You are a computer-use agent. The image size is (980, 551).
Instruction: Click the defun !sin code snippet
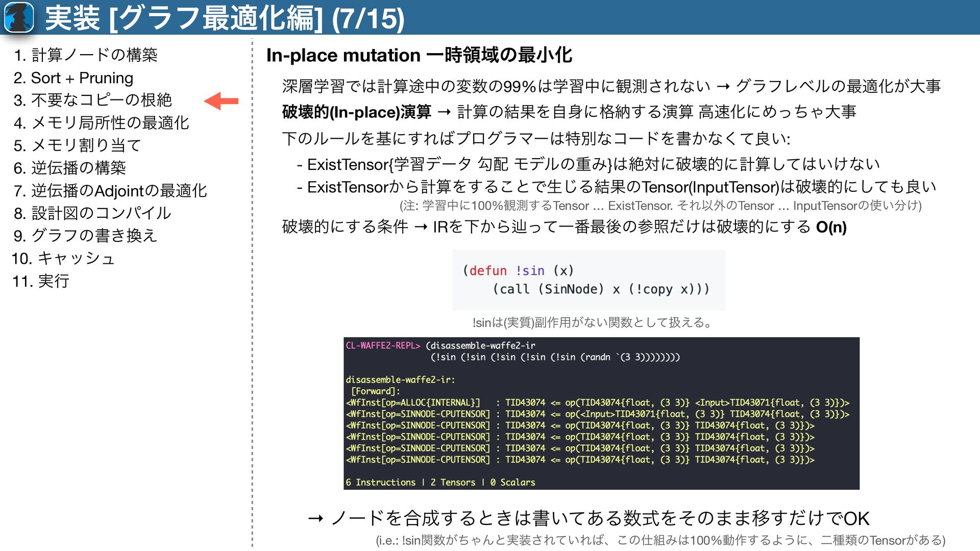click(x=588, y=280)
